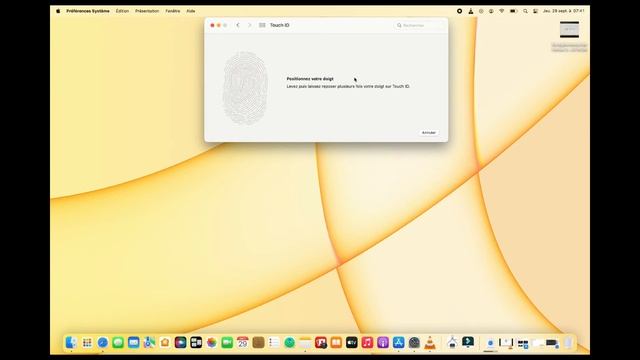Image resolution: width=640 pixels, height=360 pixels.
Task: Open App Store from the Dock
Action: pyautogui.click(x=398, y=342)
